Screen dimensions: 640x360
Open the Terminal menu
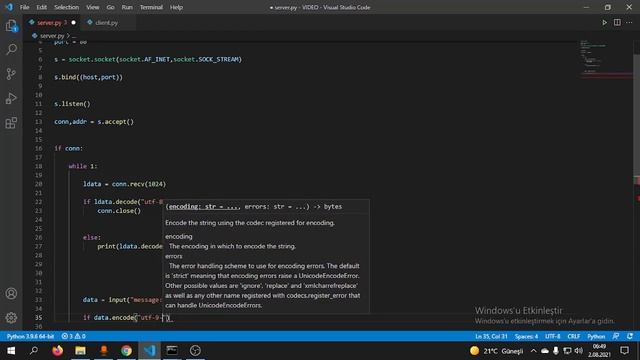[151, 7]
